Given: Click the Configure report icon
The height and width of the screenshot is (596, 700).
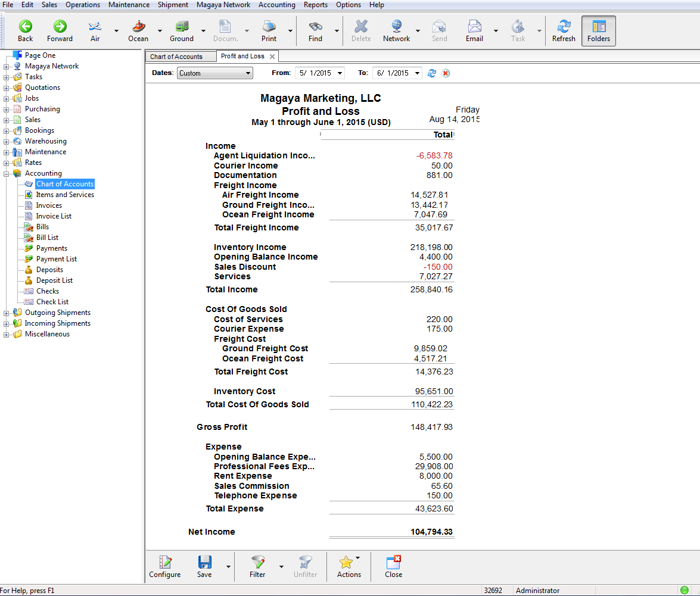Looking at the screenshot, I should pyautogui.click(x=165, y=567).
